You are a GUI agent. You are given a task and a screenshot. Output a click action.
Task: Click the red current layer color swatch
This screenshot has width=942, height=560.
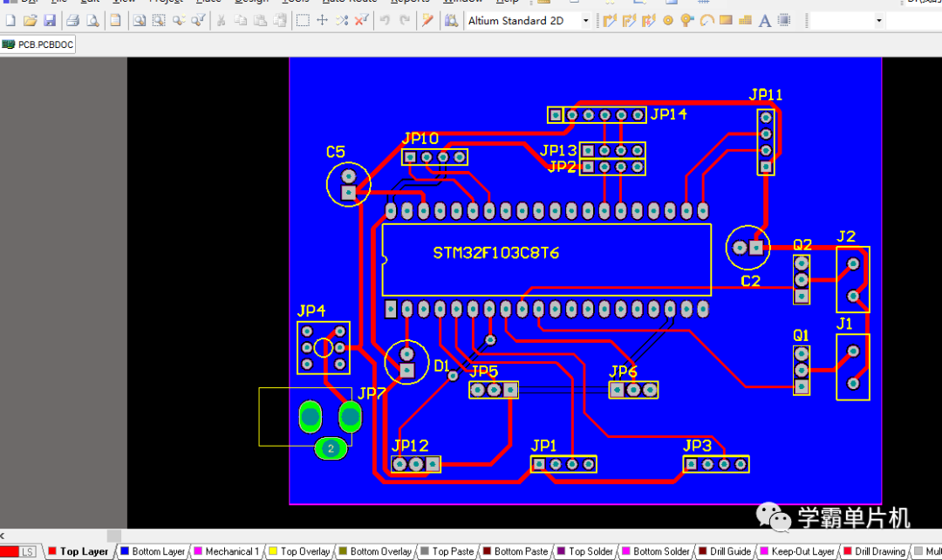click(x=10, y=551)
